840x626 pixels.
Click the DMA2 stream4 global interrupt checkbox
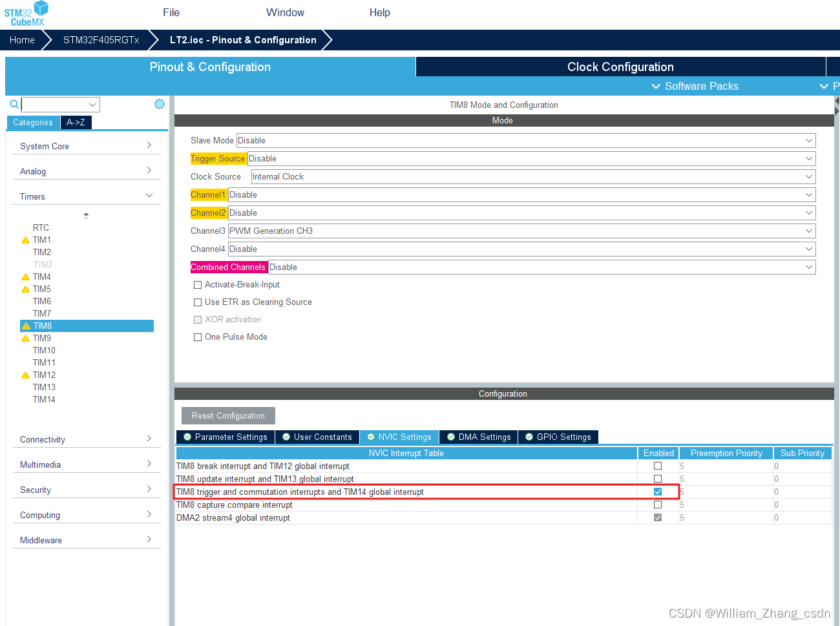(x=658, y=517)
